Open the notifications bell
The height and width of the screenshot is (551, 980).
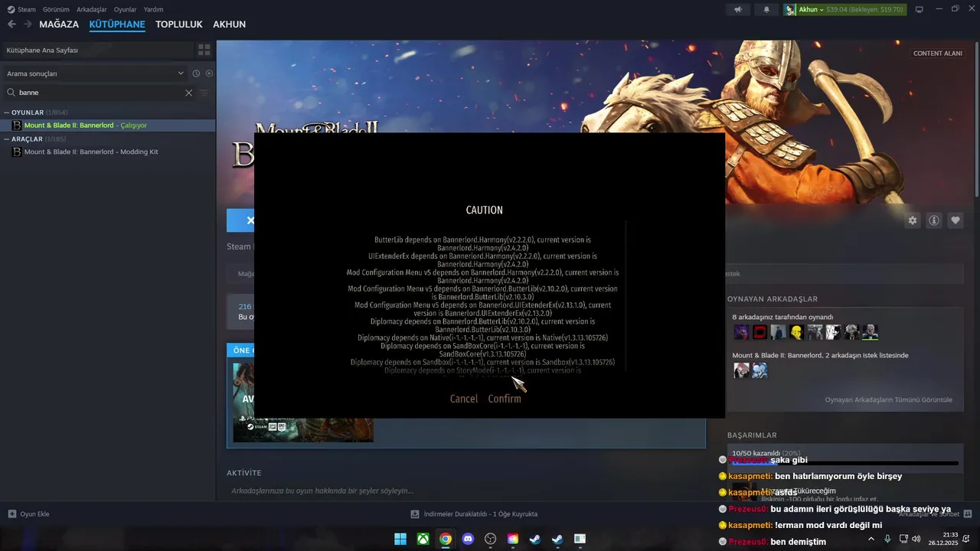tap(766, 9)
